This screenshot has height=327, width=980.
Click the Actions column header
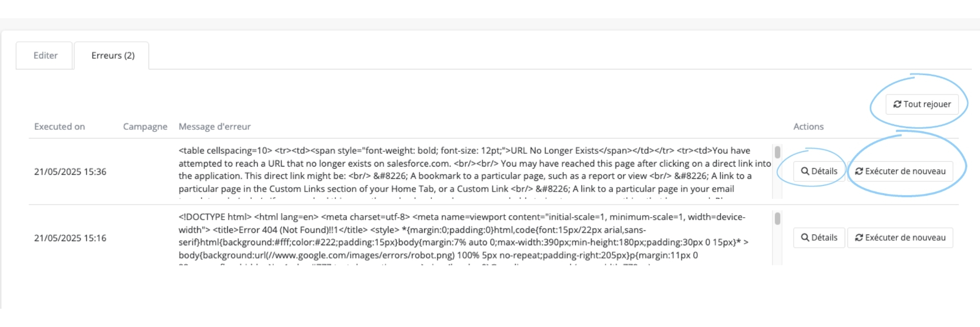(808, 127)
